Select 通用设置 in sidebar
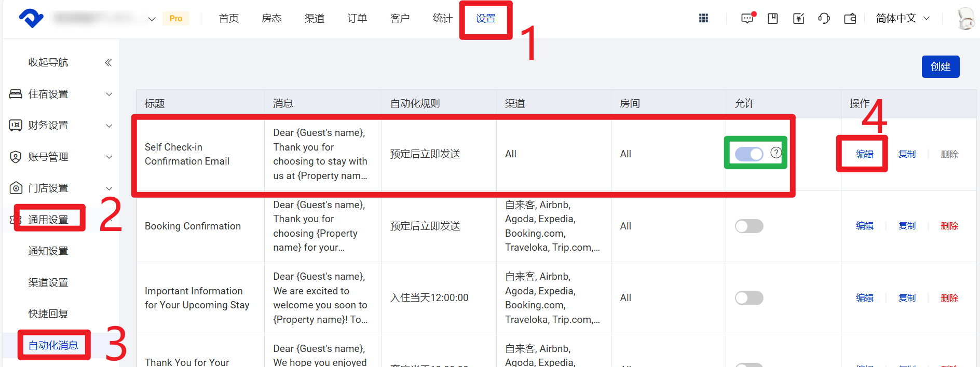 48,220
